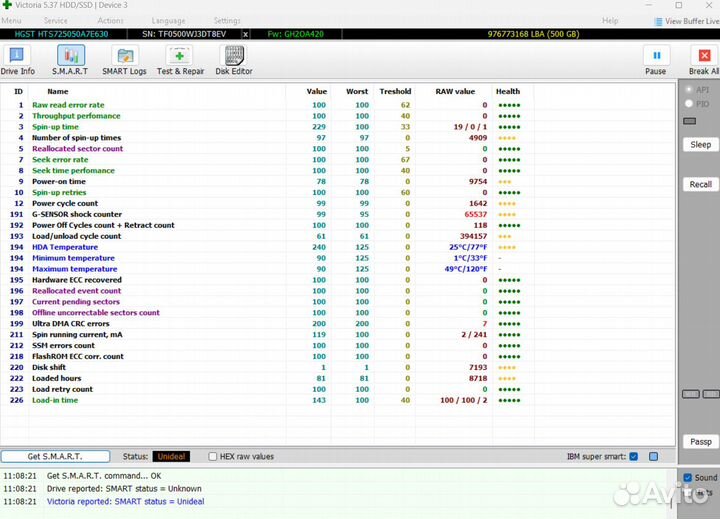
Task: Click log line Victoria reported: SMART status
Action: tap(125, 502)
